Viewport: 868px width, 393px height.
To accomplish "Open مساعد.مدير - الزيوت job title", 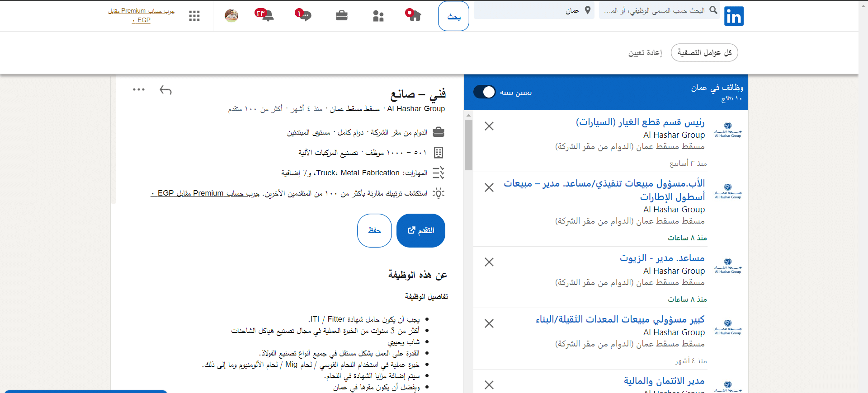I will 662,258.
